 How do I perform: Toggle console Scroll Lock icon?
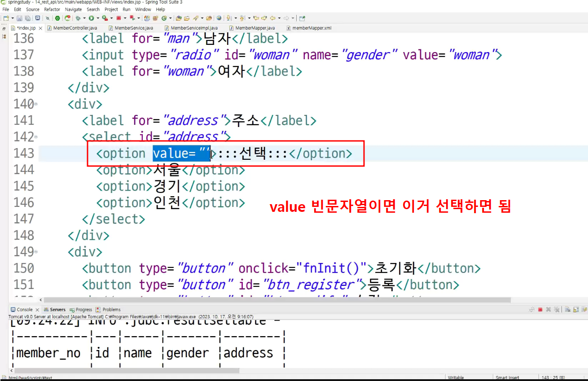pyautogui.click(x=576, y=310)
